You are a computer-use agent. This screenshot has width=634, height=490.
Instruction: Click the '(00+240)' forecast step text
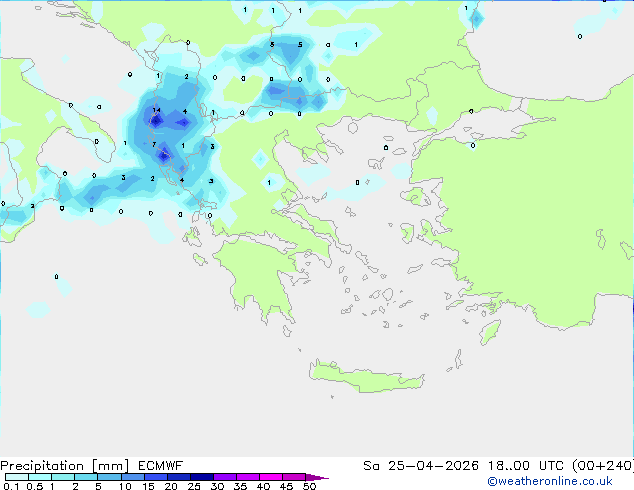click(603, 466)
